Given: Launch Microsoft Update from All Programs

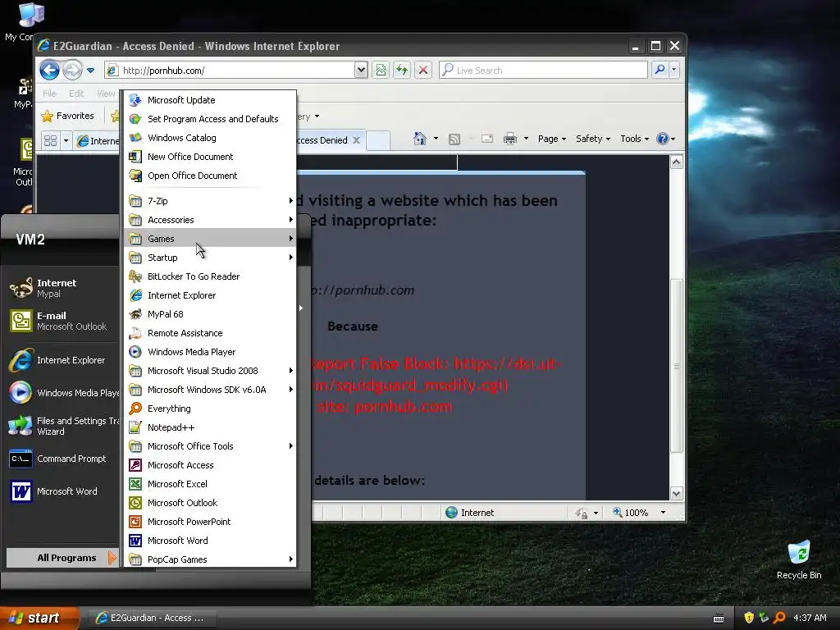Looking at the screenshot, I should pyautogui.click(x=210, y=100).
